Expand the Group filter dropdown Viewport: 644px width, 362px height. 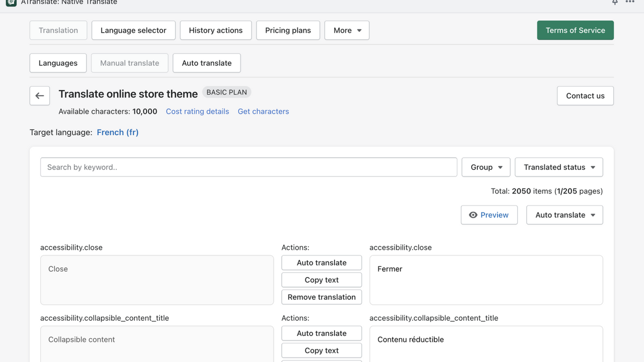pos(486,167)
